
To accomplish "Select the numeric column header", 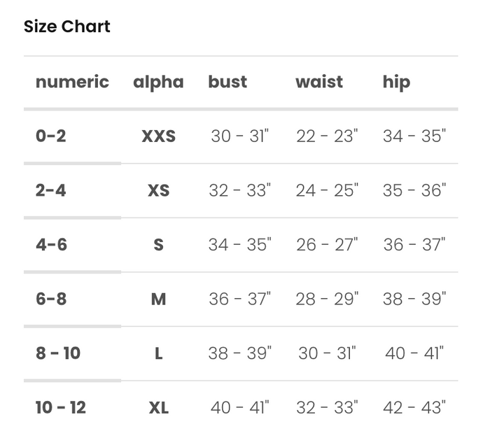I will (72, 82).
